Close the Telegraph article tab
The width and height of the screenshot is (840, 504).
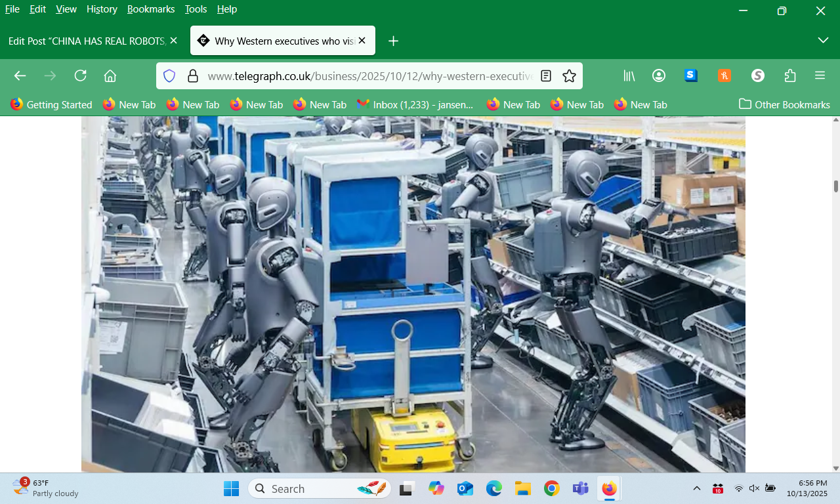tap(362, 41)
